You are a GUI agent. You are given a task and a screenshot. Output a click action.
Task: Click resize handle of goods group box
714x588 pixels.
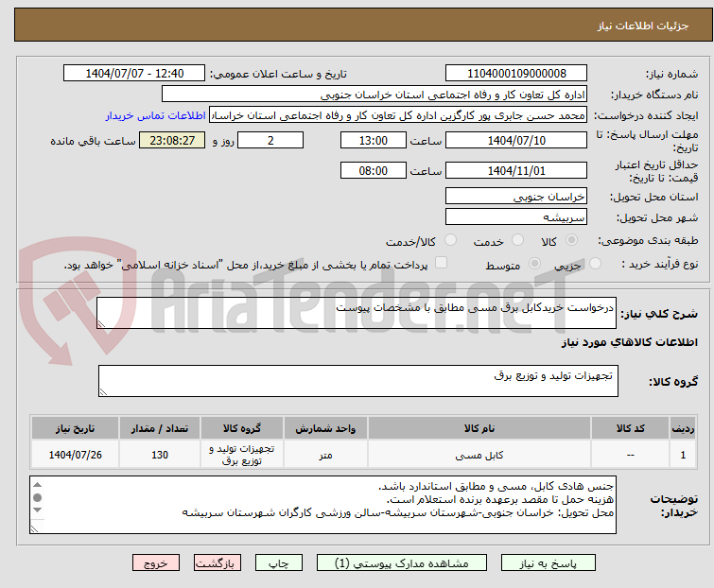(x=104, y=391)
